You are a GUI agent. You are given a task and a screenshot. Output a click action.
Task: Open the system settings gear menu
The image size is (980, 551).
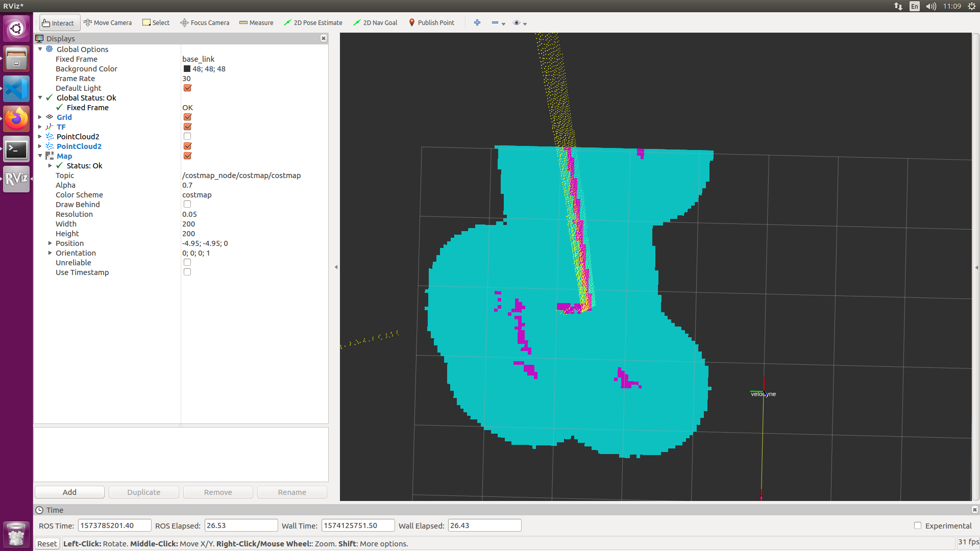(972, 6)
